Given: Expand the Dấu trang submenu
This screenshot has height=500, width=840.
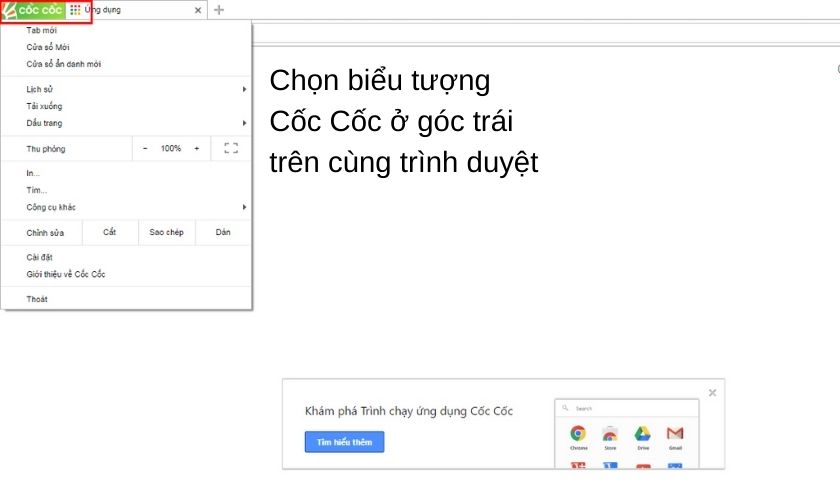Looking at the screenshot, I should pyautogui.click(x=126, y=123).
